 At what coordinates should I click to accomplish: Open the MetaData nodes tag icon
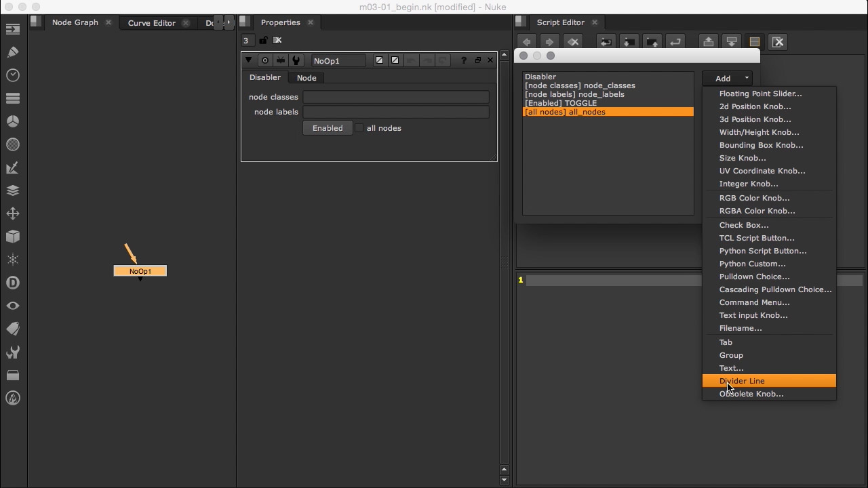pyautogui.click(x=13, y=329)
